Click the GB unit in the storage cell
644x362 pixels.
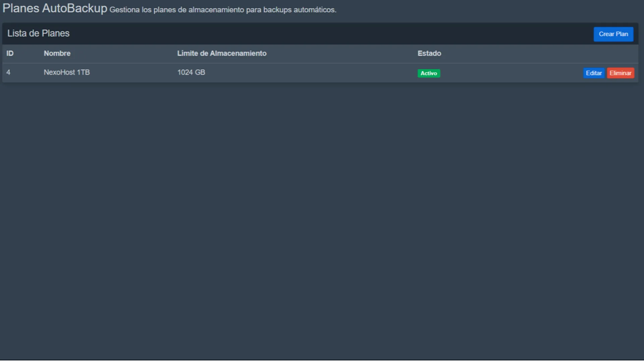tap(200, 72)
